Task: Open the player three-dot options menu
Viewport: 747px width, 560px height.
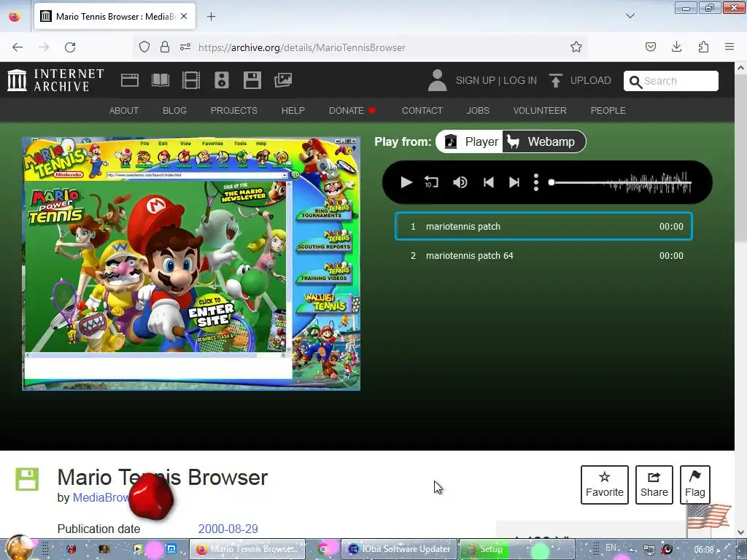Action: coord(536,182)
